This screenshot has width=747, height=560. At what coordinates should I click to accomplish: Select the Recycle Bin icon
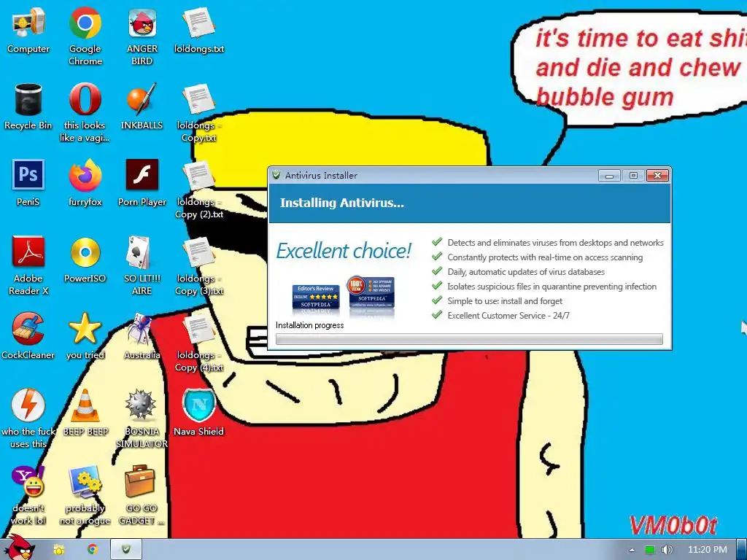pyautogui.click(x=28, y=106)
